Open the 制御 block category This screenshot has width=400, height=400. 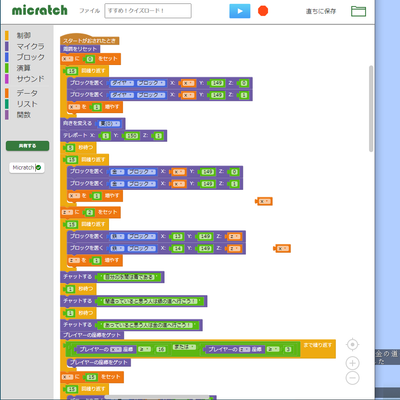(x=23, y=35)
